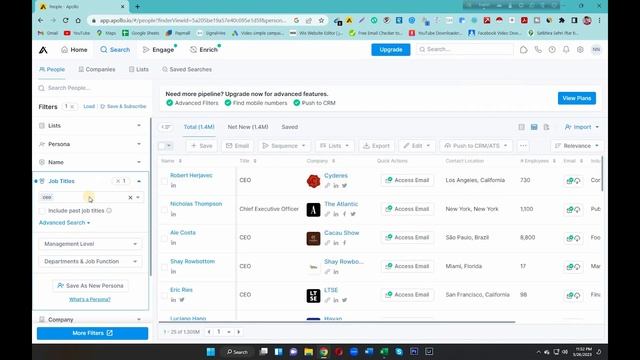Bookmark this page with the star icon
The image size is (640, 360).
[321, 20]
